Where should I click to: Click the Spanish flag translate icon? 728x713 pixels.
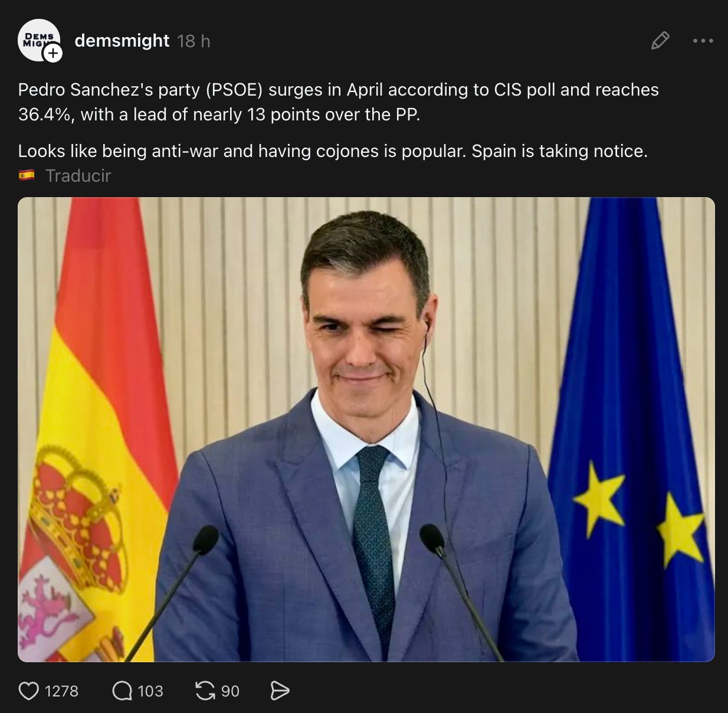pos(27,175)
